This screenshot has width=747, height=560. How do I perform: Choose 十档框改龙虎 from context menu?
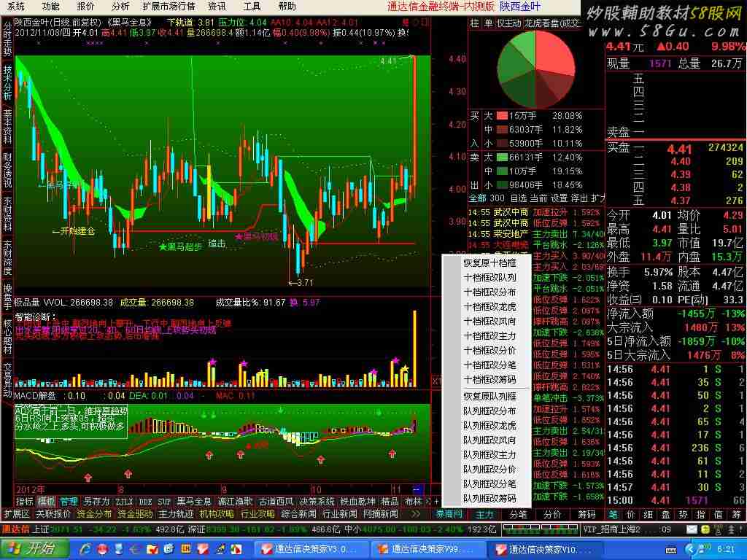489,307
